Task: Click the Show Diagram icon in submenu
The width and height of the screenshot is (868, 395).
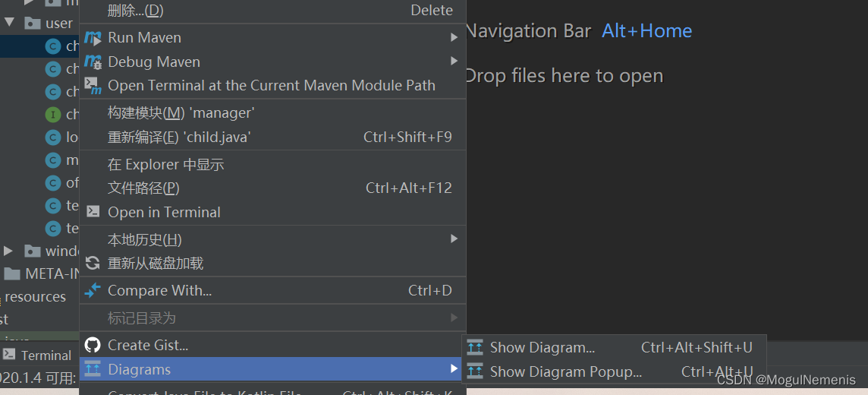Action: [x=475, y=347]
